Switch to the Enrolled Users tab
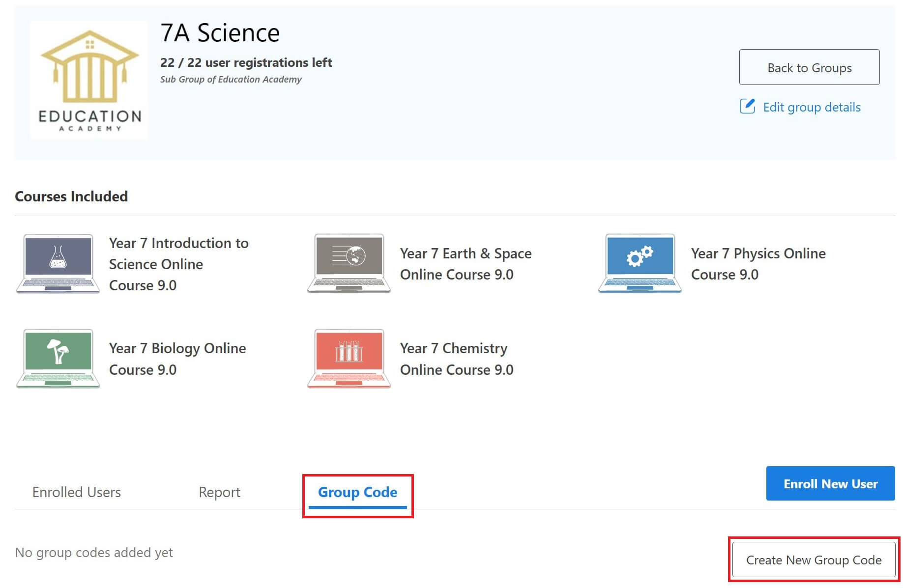Screen dimensions: 903x588 tap(76, 492)
